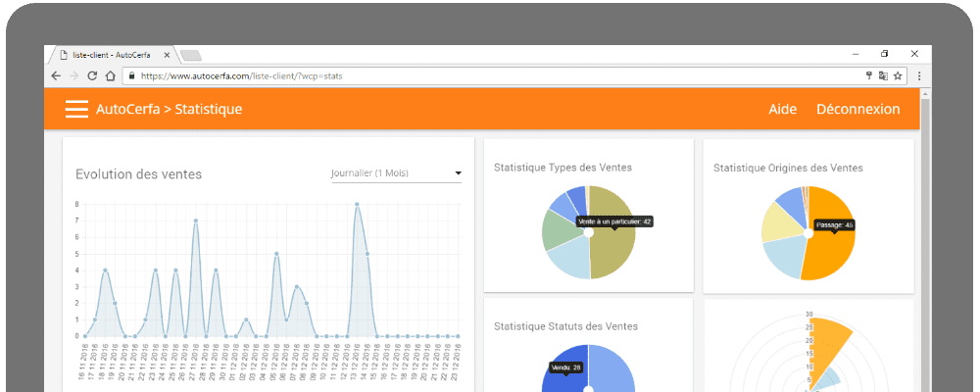Click the olive pie slice in Types des Ventes
Screen dimensions: 980x392
615,245
